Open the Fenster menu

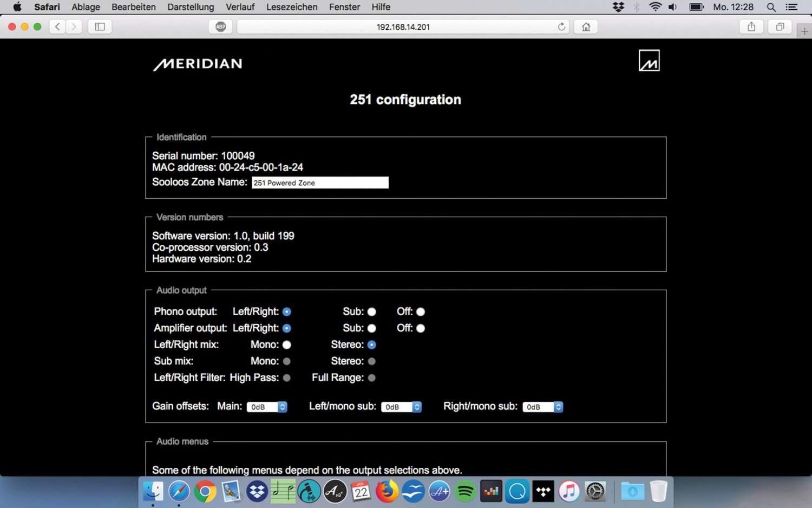tap(345, 7)
